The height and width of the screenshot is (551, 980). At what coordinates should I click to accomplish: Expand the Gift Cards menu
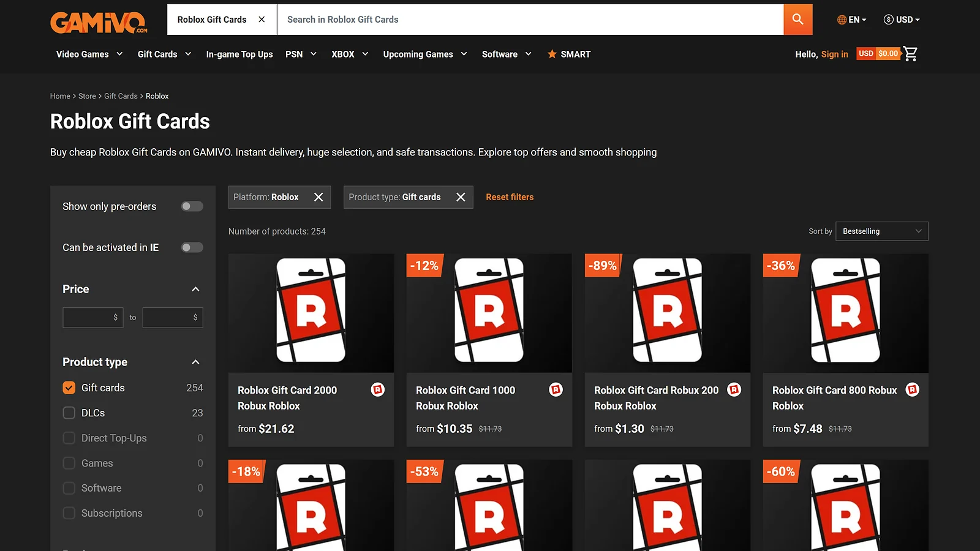click(x=164, y=54)
